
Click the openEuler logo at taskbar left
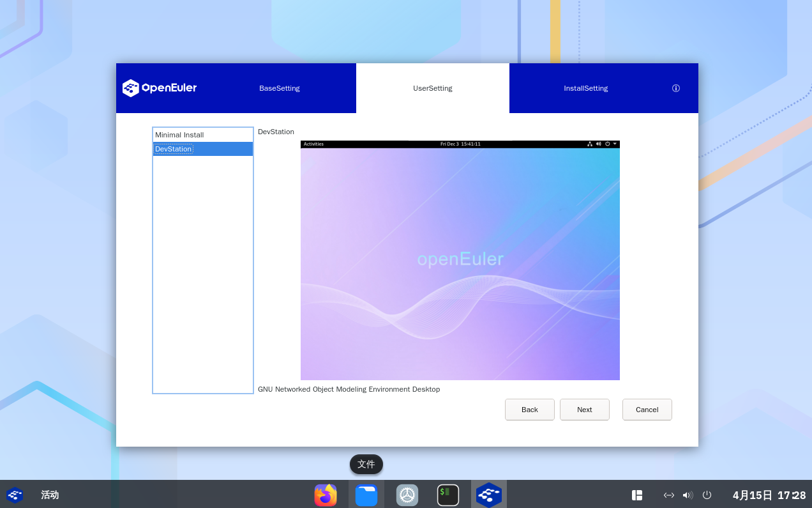point(15,495)
